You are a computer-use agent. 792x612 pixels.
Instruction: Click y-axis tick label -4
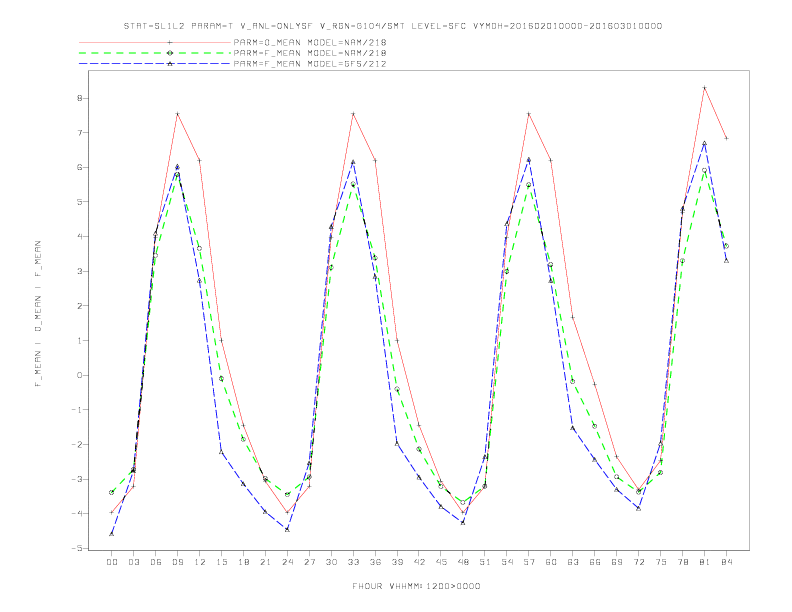tap(76, 514)
